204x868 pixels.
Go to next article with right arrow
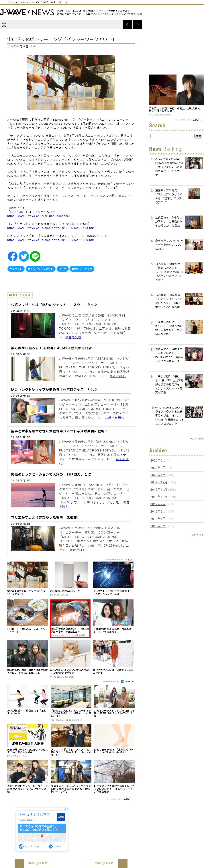138,25
